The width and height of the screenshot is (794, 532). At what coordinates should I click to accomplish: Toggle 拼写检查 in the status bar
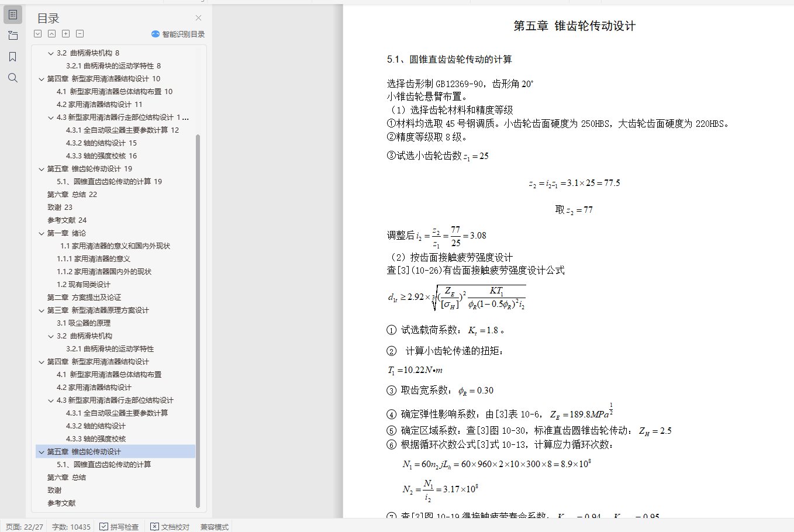(x=119, y=527)
